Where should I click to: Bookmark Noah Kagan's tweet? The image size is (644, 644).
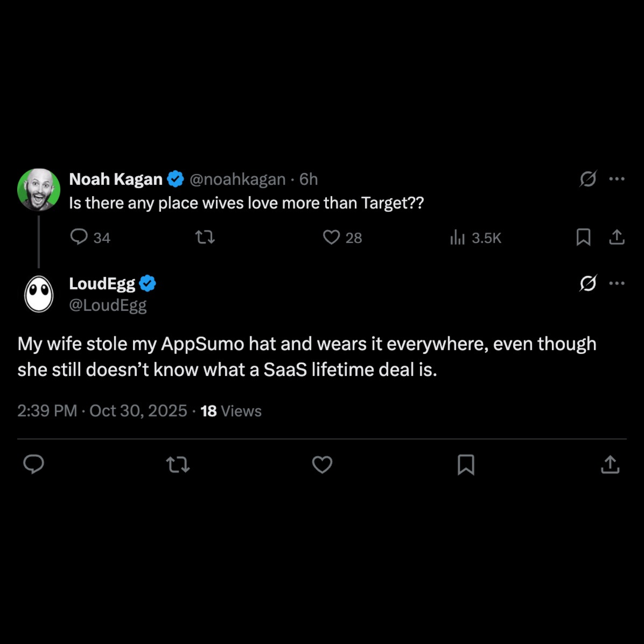pos(583,237)
